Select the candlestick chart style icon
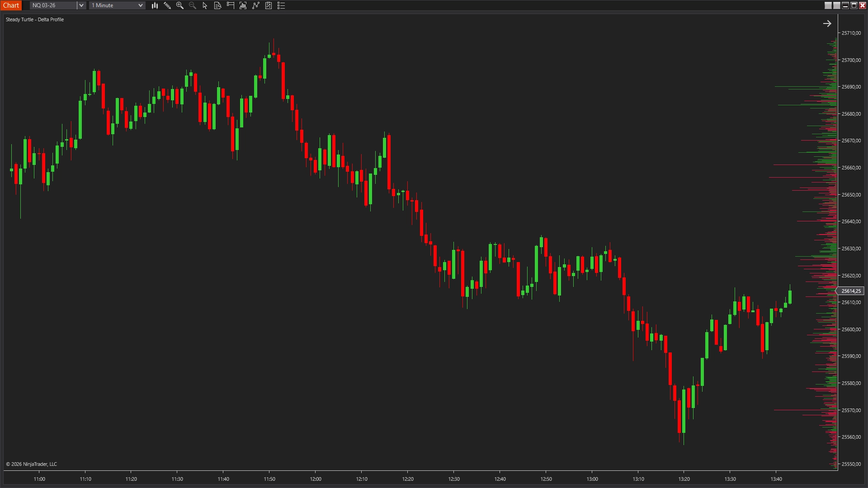The width and height of the screenshot is (868, 488). 155,5
